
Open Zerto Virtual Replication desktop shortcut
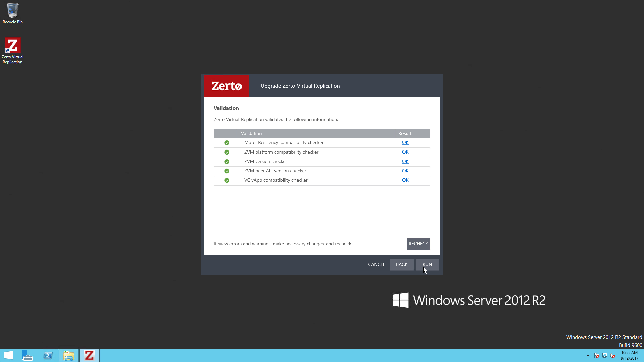[13, 50]
